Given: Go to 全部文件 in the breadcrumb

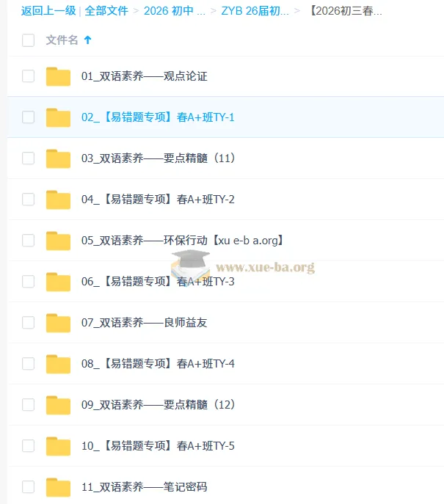Looking at the screenshot, I should point(106,11).
